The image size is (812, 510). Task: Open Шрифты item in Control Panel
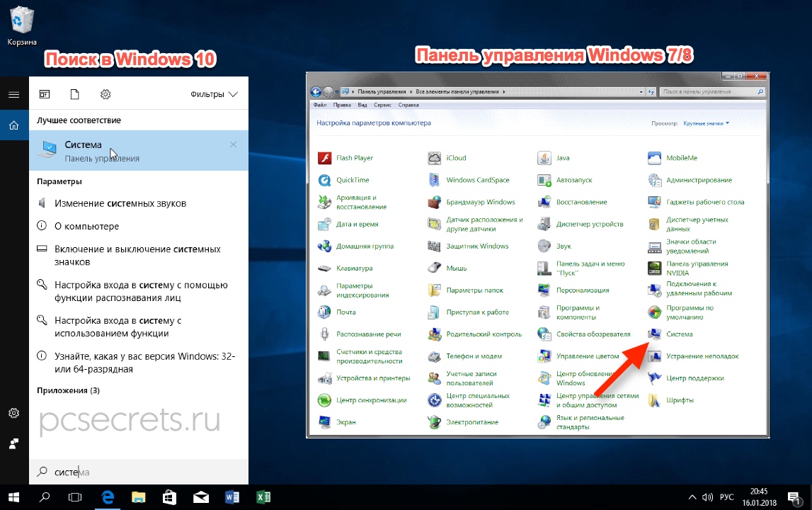(670, 400)
